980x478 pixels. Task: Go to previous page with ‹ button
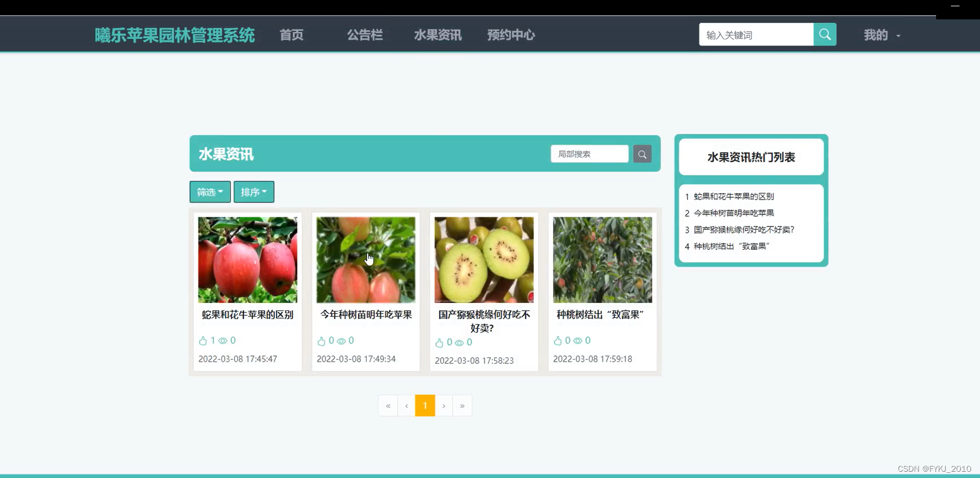click(406, 406)
